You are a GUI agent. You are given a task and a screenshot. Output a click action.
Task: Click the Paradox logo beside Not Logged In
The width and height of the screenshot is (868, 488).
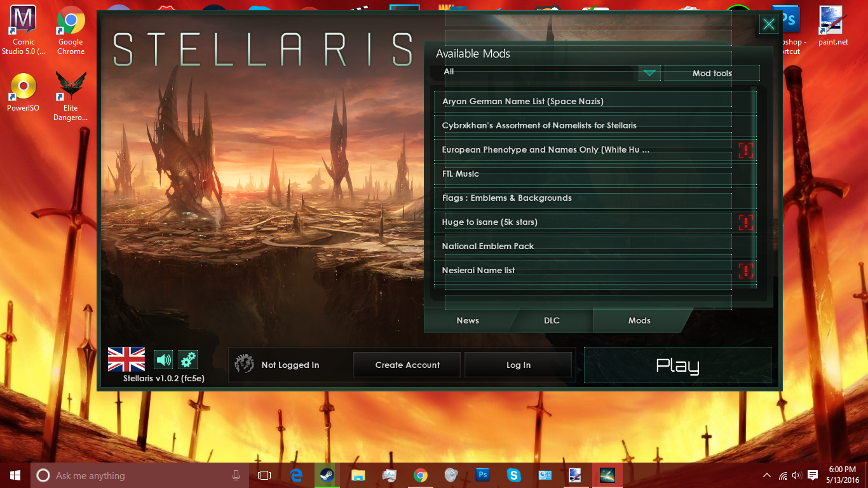(244, 364)
